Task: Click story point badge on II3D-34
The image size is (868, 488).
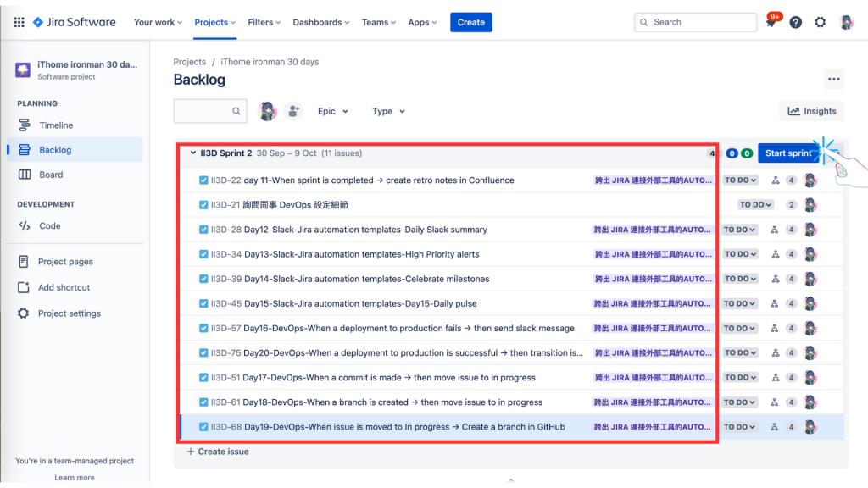Action: coord(792,254)
